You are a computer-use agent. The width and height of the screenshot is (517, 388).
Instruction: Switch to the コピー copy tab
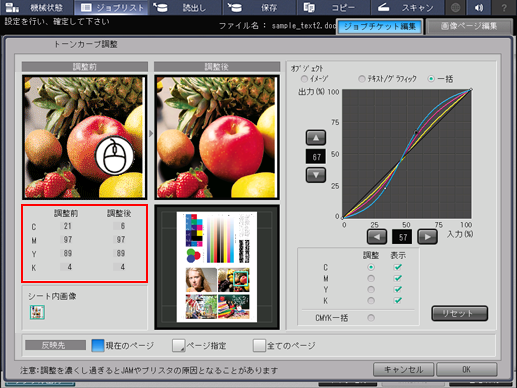tap(333, 7)
